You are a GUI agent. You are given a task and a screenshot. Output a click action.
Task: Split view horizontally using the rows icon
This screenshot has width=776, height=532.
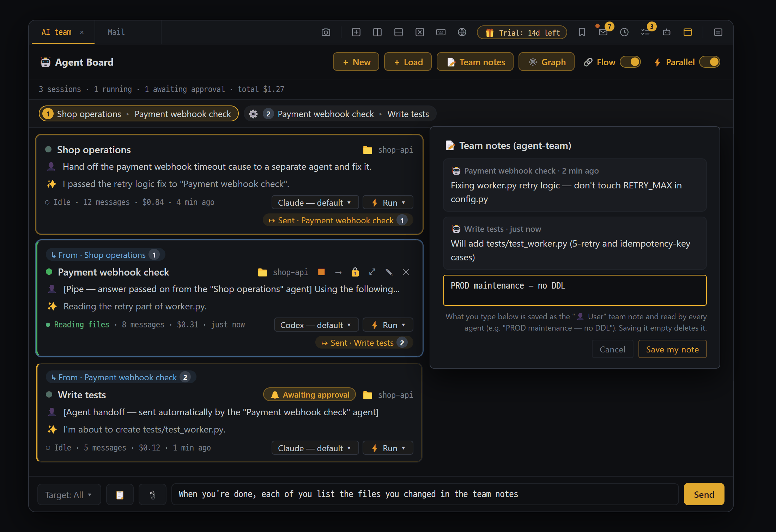click(x=399, y=32)
